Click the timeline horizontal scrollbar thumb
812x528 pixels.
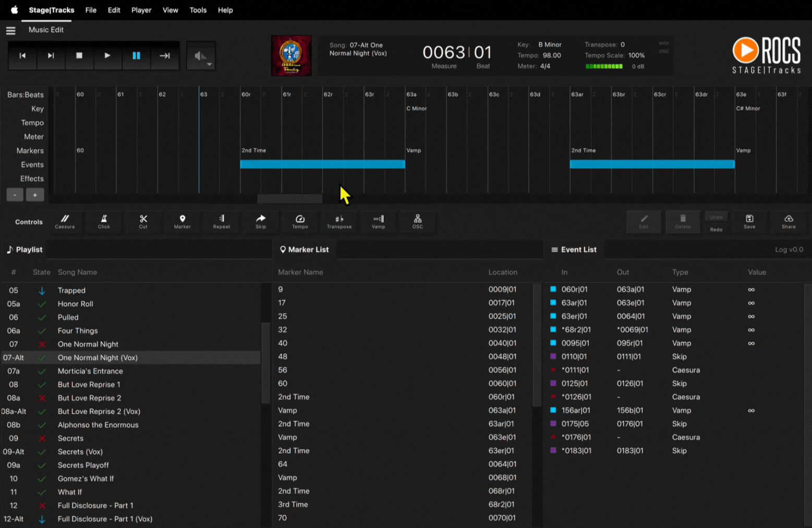(x=289, y=199)
